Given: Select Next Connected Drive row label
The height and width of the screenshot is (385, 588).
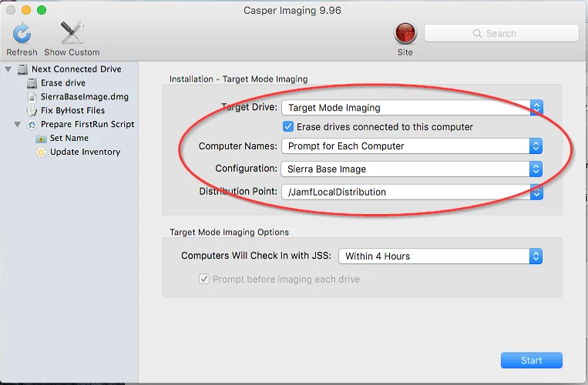Looking at the screenshot, I should 76,69.
